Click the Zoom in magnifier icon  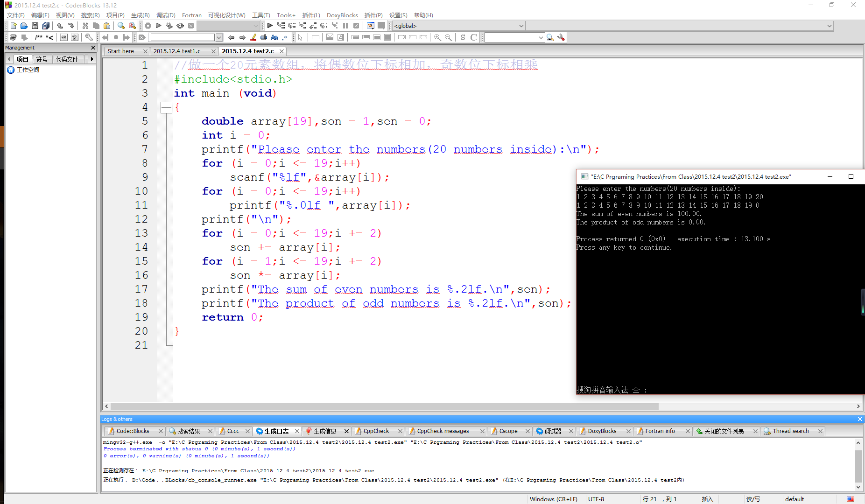click(x=437, y=37)
